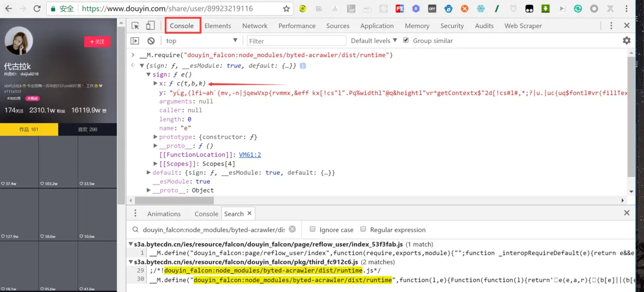Open the Security tab

point(452,25)
